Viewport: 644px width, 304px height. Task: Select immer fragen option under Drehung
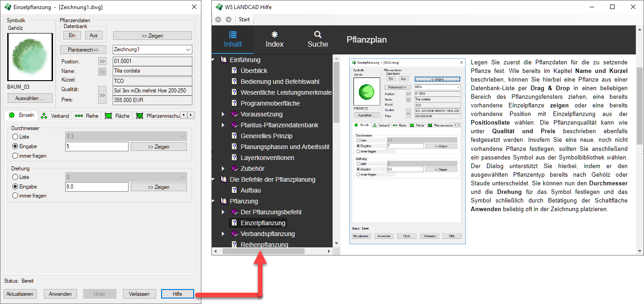pos(15,196)
